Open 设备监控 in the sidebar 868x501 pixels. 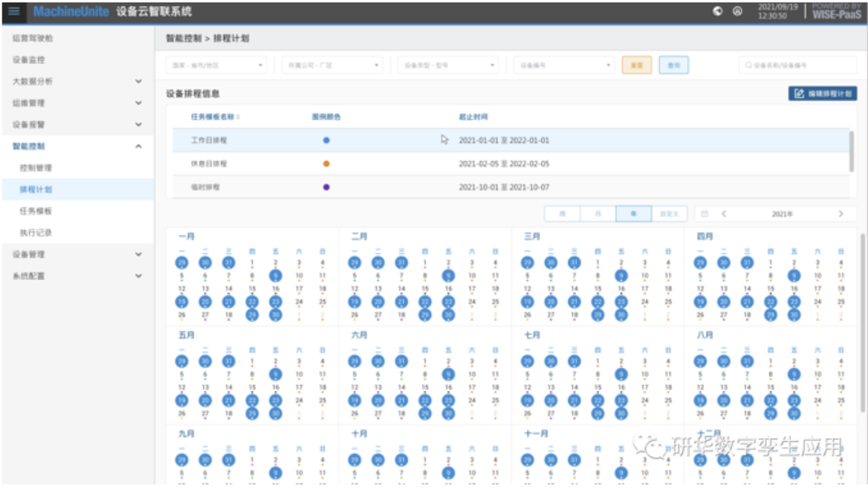click(29, 60)
